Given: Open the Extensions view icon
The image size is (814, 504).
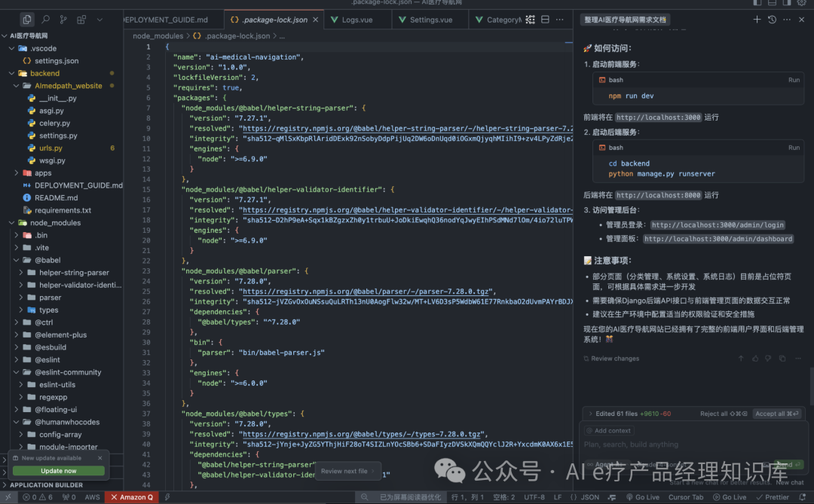Looking at the screenshot, I should click(x=81, y=20).
